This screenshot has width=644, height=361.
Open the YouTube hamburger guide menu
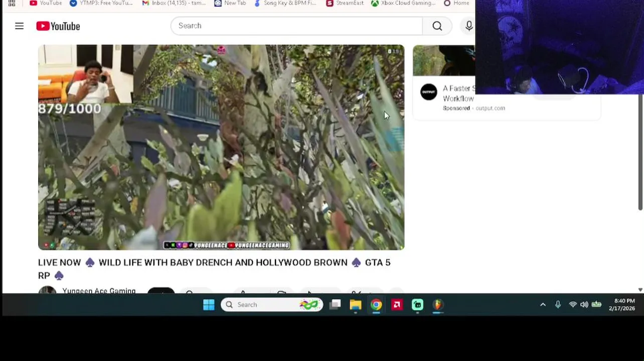19,26
